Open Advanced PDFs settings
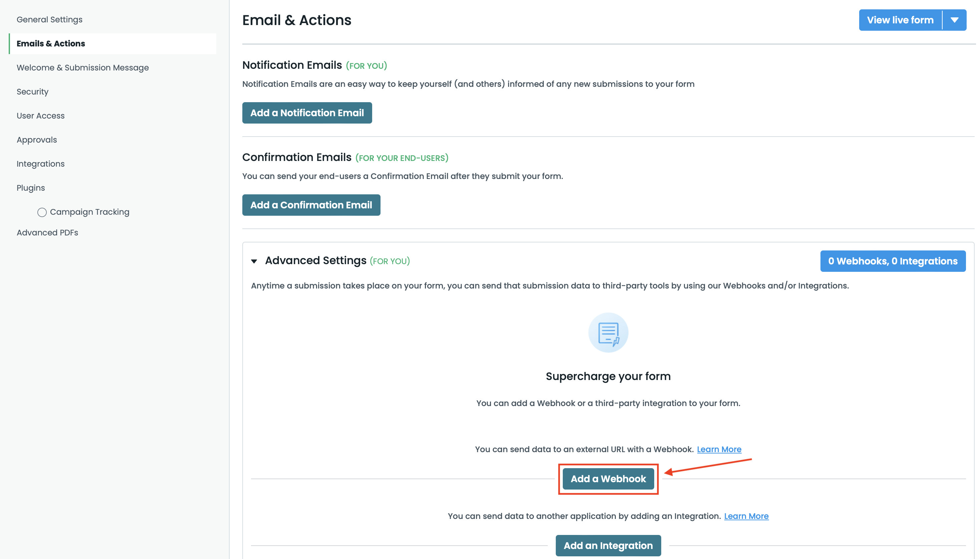Screen dimensions: 980x559 tap(47, 232)
